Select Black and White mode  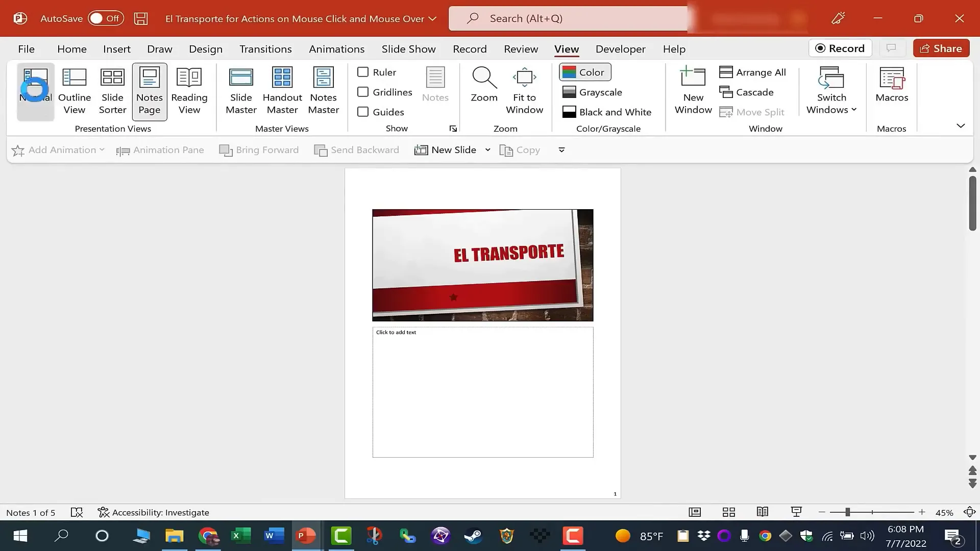click(x=607, y=112)
